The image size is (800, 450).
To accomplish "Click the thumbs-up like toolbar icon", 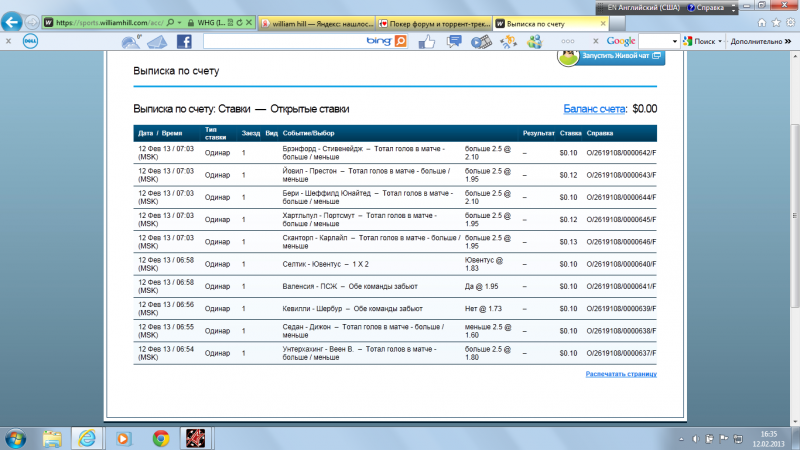I will tap(427, 41).
